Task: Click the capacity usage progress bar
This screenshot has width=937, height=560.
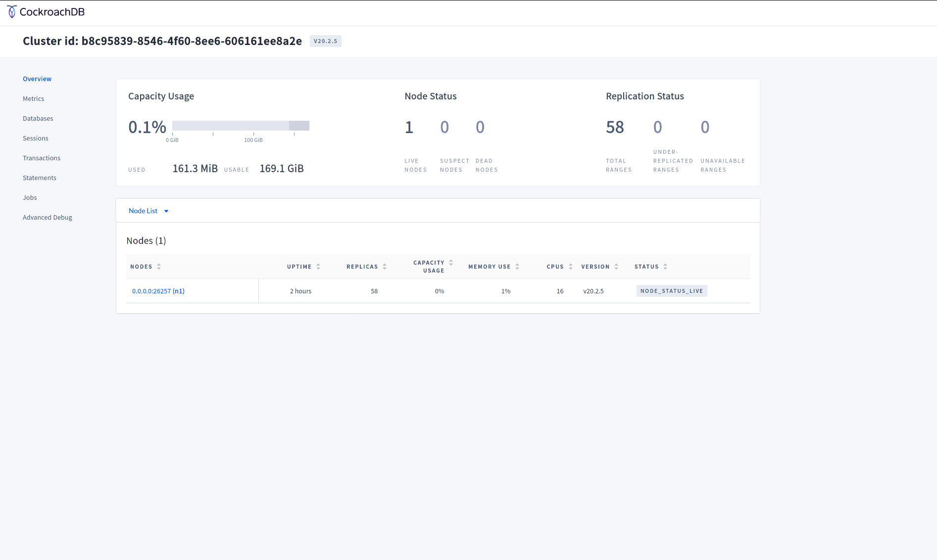Action: [241, 126]
